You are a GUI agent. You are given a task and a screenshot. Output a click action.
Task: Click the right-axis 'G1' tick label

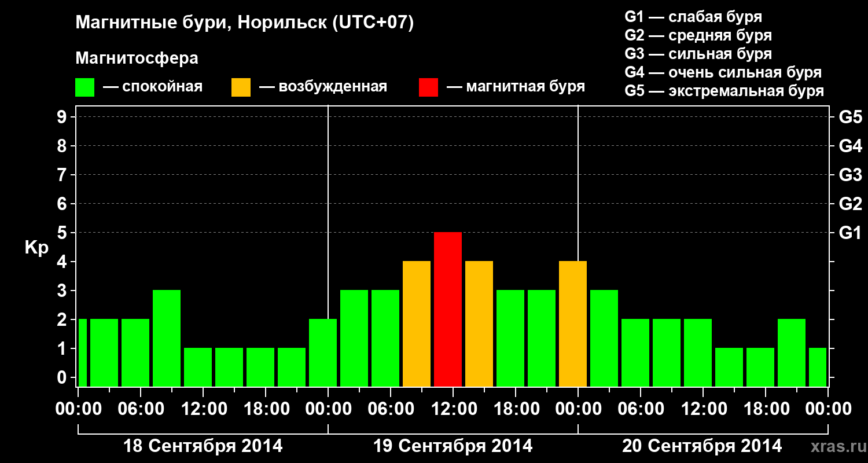(850, 233)
